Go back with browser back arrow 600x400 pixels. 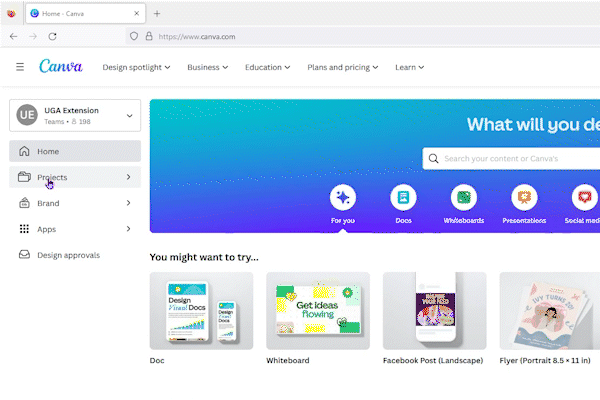tap(13, 36)
